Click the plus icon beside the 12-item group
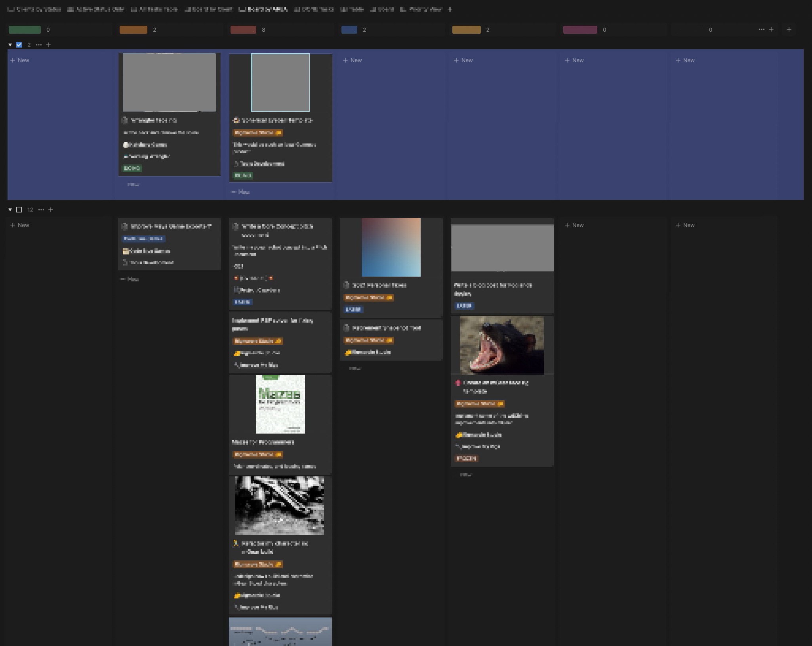The width and height of the screenshot is (812, 646). coord(50,210)
